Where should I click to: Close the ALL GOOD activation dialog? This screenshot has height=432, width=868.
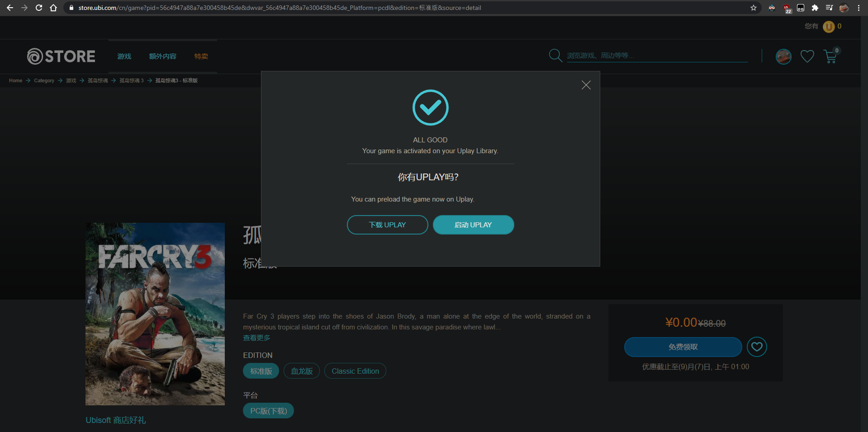(x=586, y=85)
